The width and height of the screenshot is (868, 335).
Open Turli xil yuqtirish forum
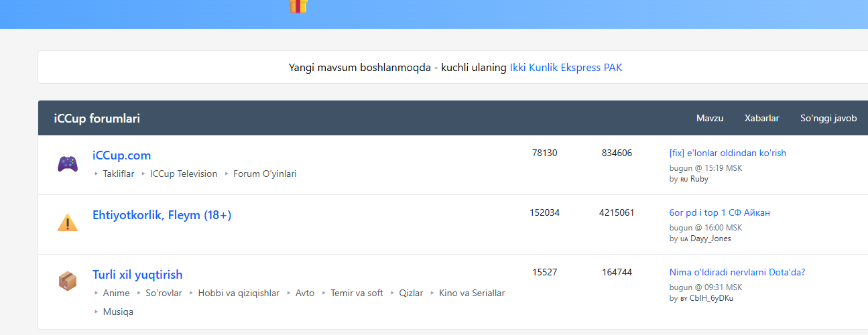[137, 275]
